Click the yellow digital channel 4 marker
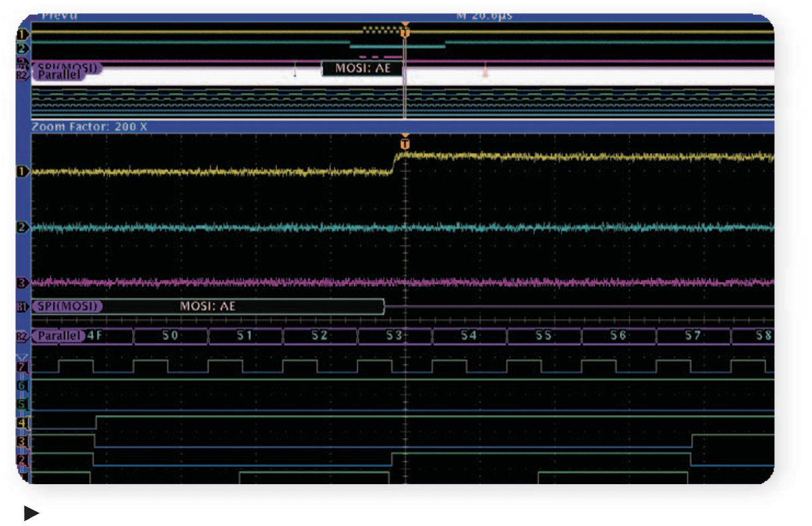The image size is (812, 526). point(23,422)
